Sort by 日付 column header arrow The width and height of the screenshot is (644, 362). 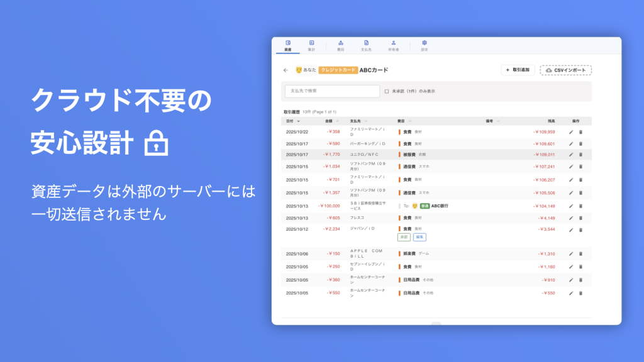[298, 121]
